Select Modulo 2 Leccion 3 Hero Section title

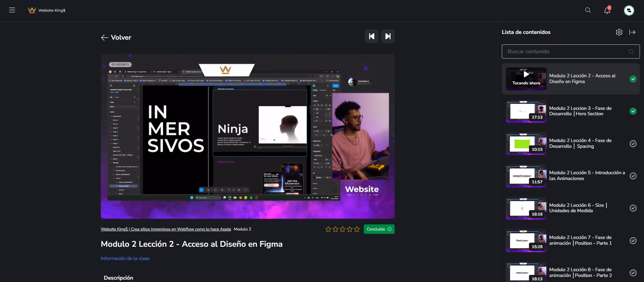tap(581, 111)
